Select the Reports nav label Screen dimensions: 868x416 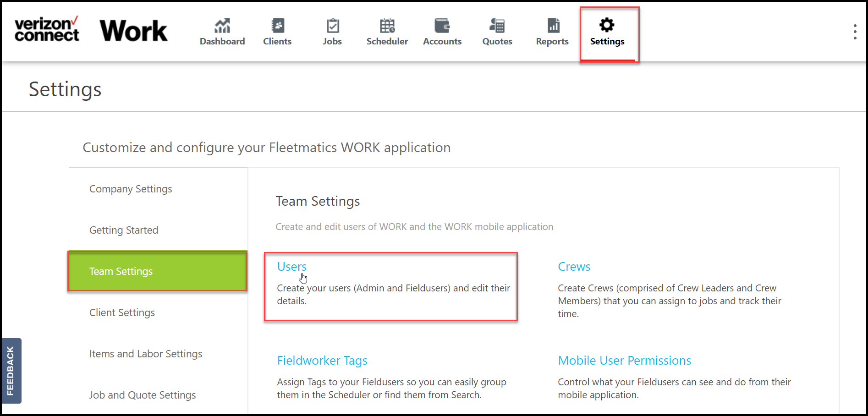click(552, 41)
